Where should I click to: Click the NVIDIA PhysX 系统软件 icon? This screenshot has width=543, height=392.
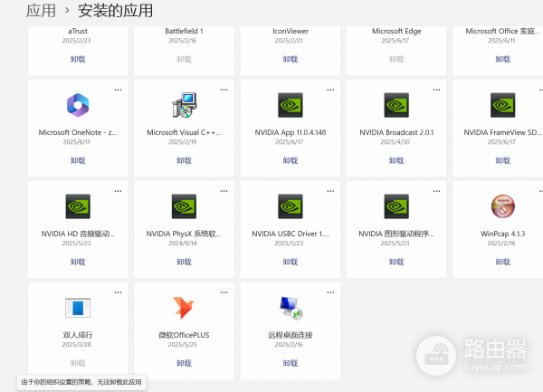click(185, 206)
